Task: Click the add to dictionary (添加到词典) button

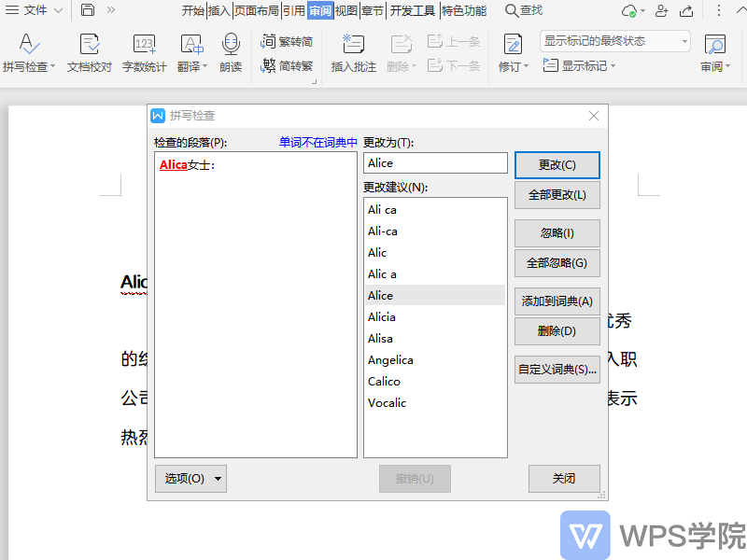Action: point(557,301)
